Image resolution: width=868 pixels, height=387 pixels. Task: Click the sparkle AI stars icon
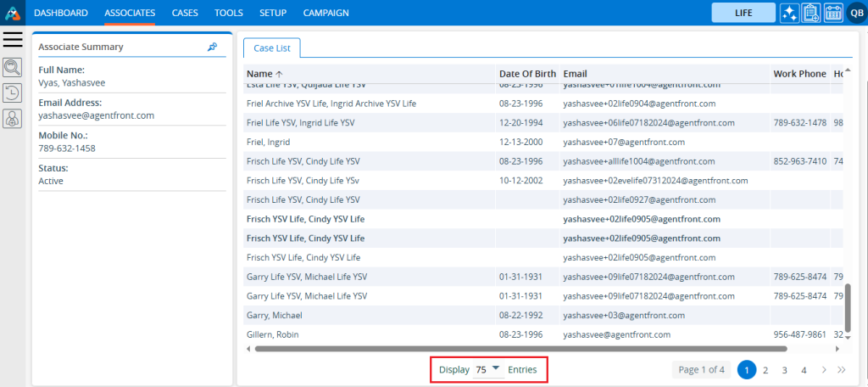(790, 13)
